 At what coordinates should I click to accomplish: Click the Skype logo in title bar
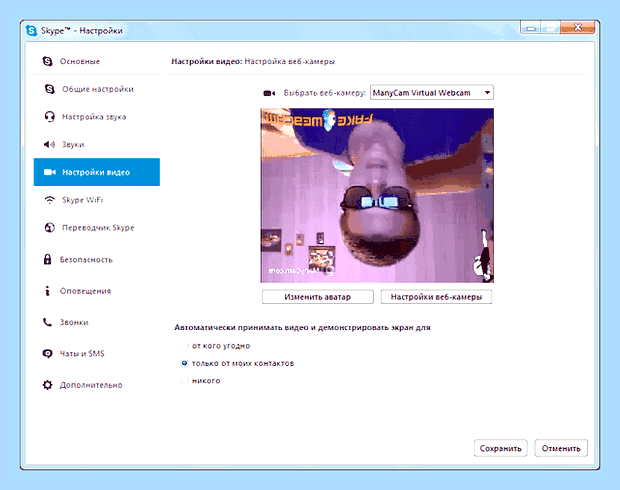click(31, 30)
